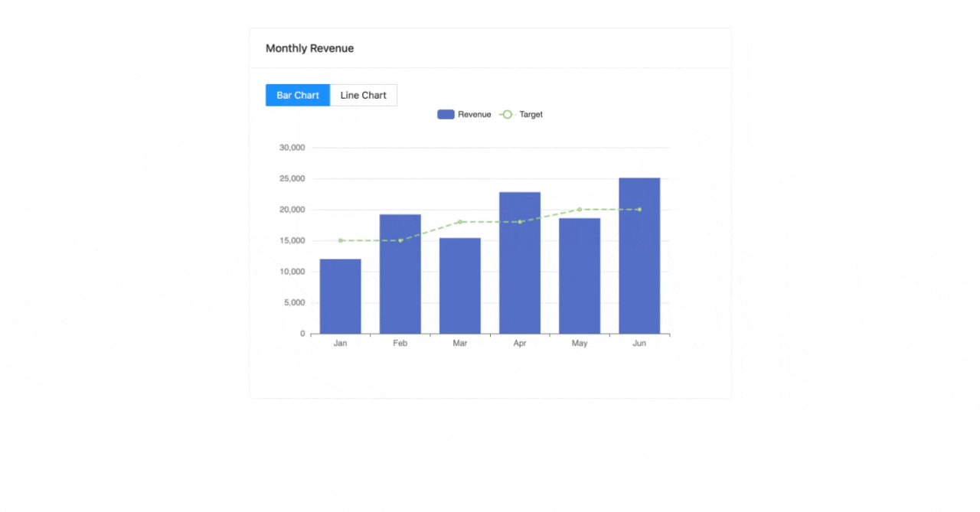Image resolution: width=980 pixels, height=512 pixels.
Task: Click the Feb revenue bar
Action: [400, 274]
